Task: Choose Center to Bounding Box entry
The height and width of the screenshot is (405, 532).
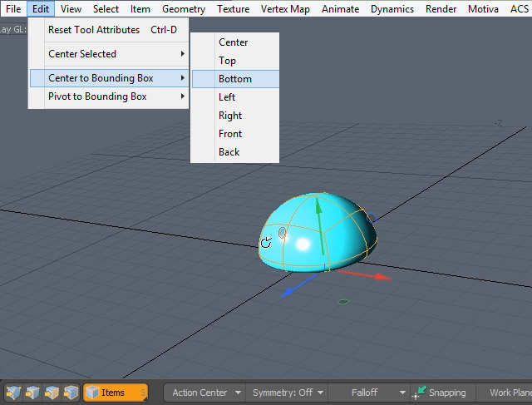Action: [x=109, y=78]
